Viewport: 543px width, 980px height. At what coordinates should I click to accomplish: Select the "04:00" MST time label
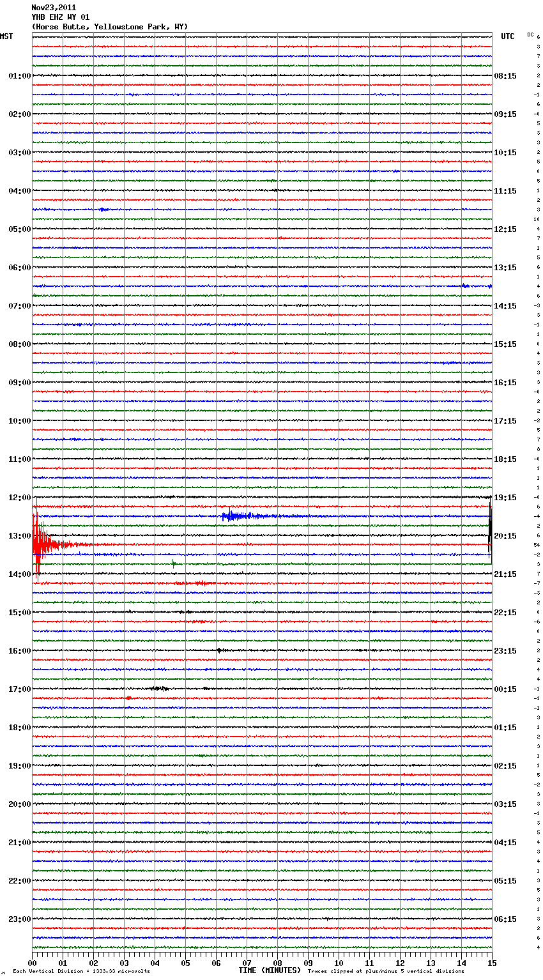[20, 191]
